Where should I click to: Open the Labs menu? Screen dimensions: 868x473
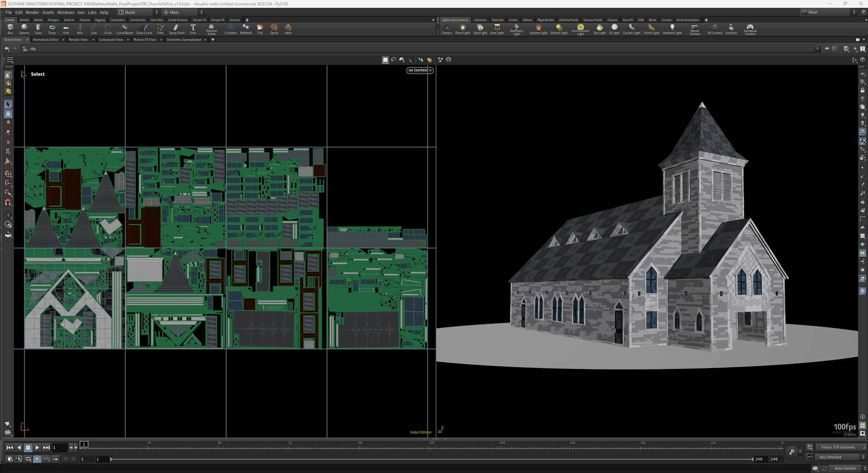(x=92, y=12)
